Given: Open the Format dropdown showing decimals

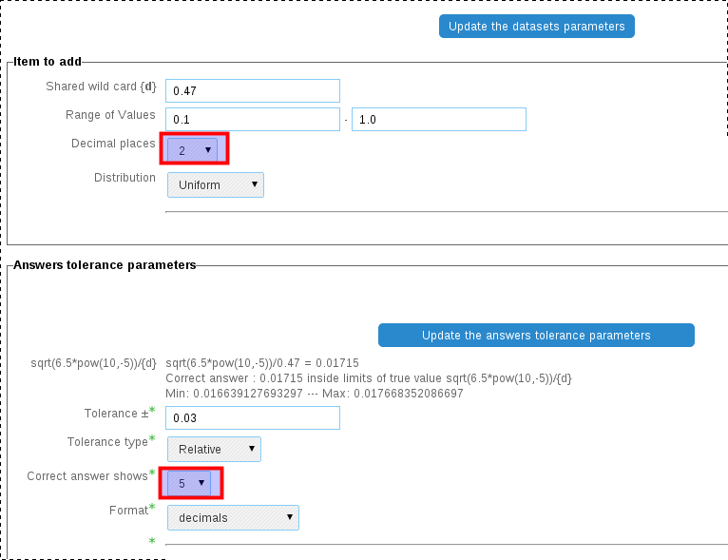Looking at the screenshot, I should tap(233, 518).
